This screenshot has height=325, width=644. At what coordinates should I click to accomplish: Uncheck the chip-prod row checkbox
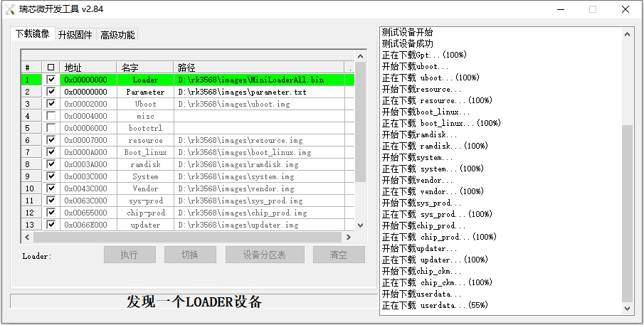click(51, 213)
